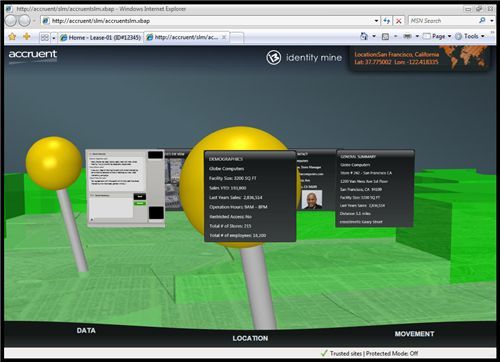This screenshot has height=362, width=500.
Task: Open the Tools menu dropdown
Action: [470, 36]
